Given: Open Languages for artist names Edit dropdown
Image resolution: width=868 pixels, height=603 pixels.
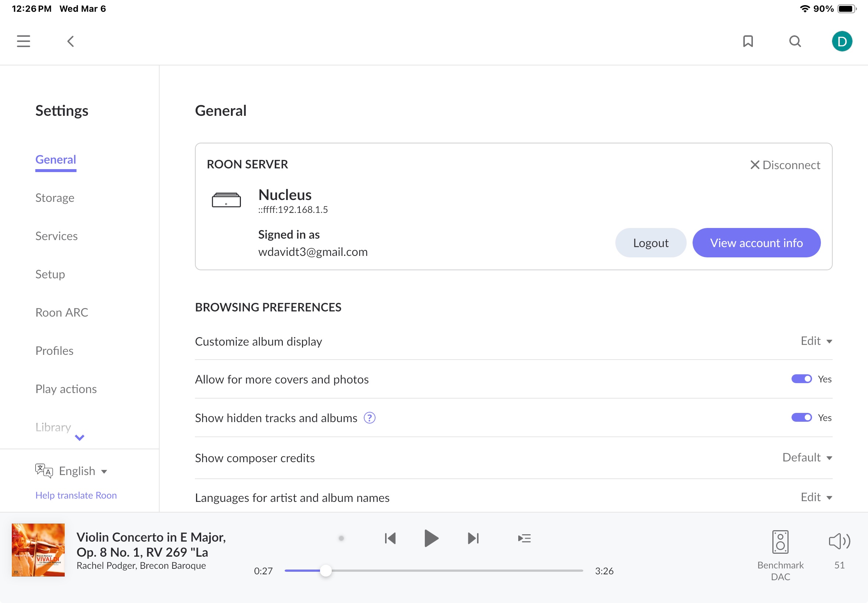Looking at the screenshot, I should (816, 497).
